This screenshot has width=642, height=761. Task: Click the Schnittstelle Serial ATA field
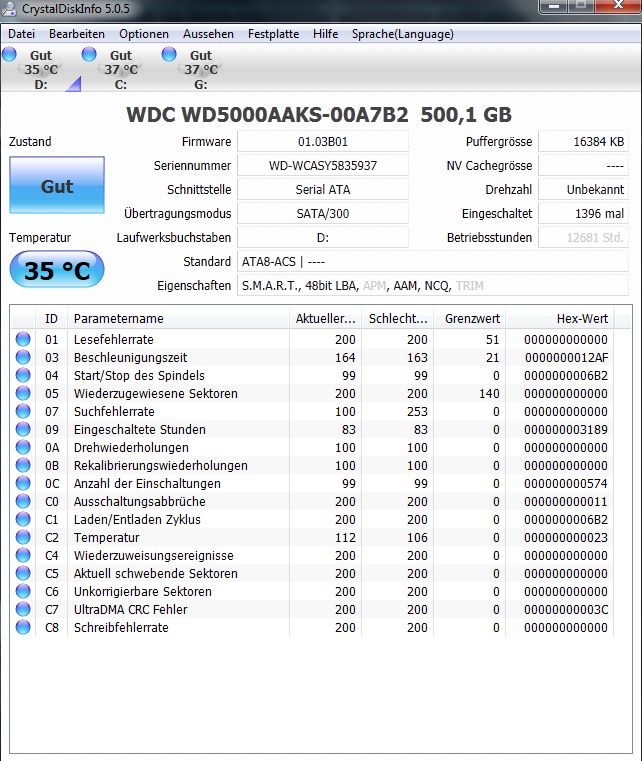tap(323, 189)
